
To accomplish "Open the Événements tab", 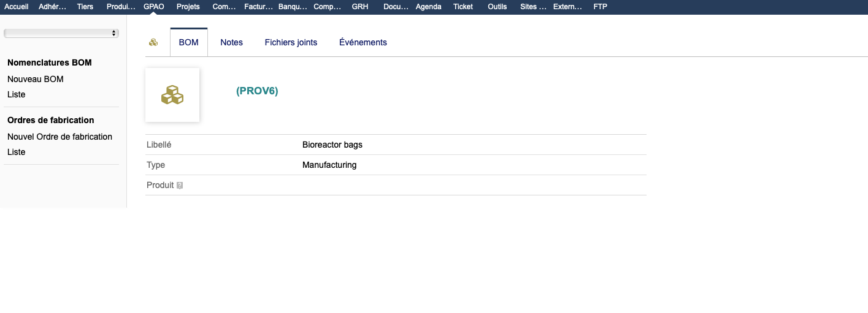I will click(x=363, y=42).
